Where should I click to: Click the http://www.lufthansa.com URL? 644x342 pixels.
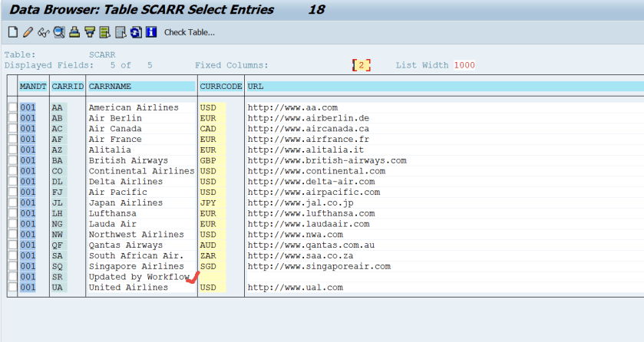(x=311, y=214)
